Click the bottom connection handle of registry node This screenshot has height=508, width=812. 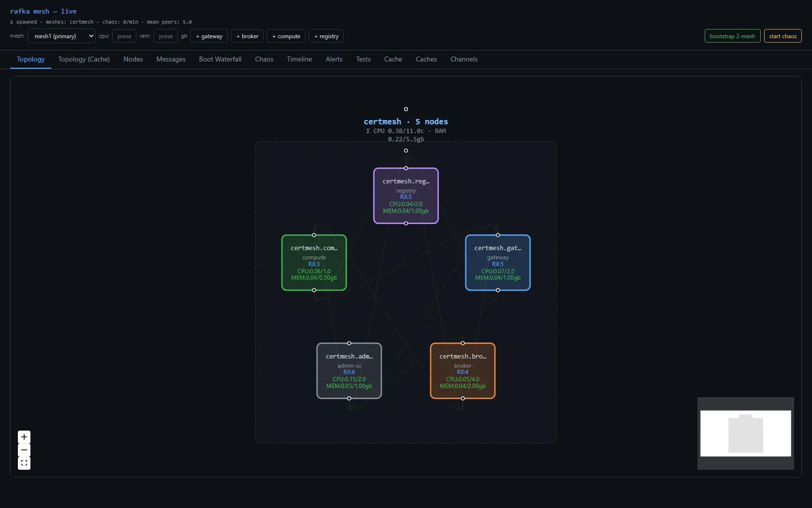click(406, 224)
